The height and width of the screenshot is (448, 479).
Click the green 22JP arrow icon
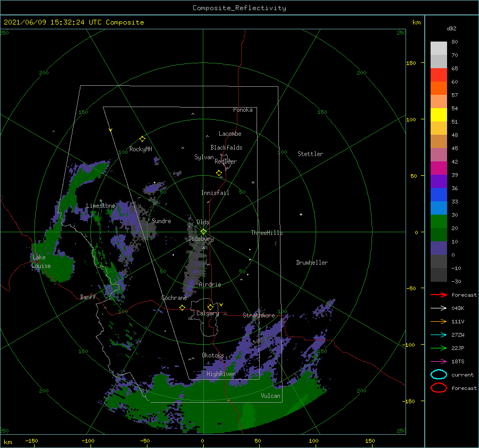point(439,348)
